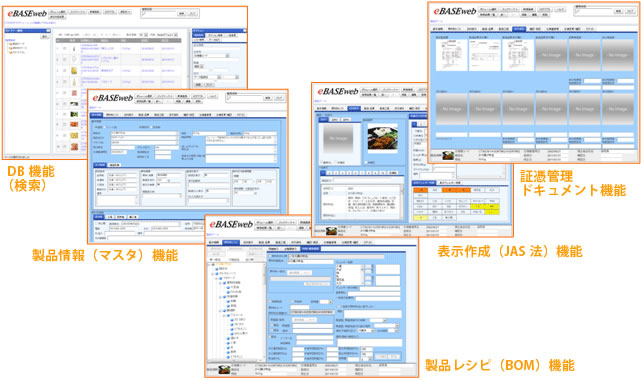Open the first scanned document thumbnail
This screenshot has height=380, width=641.
pyautogui.click(x=451, y=55)
